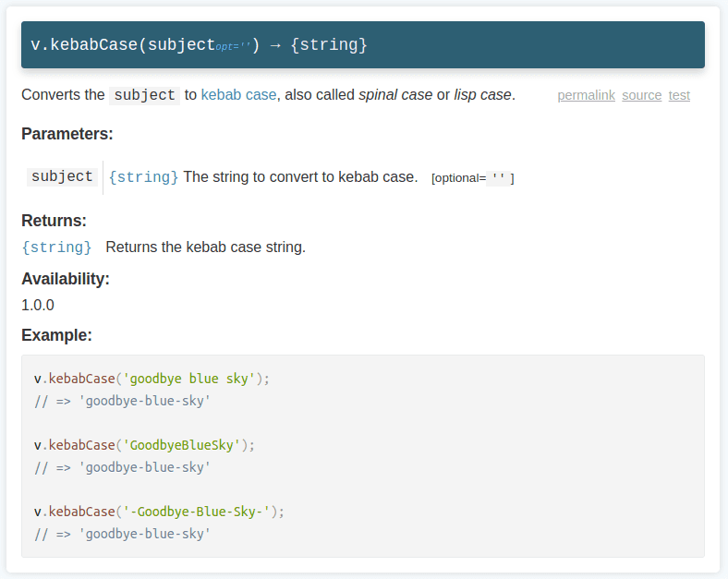This screenshot has height=579, width=728.
Task: Click the {string} type in Parameters row
Action: click(x=143, y=176)
